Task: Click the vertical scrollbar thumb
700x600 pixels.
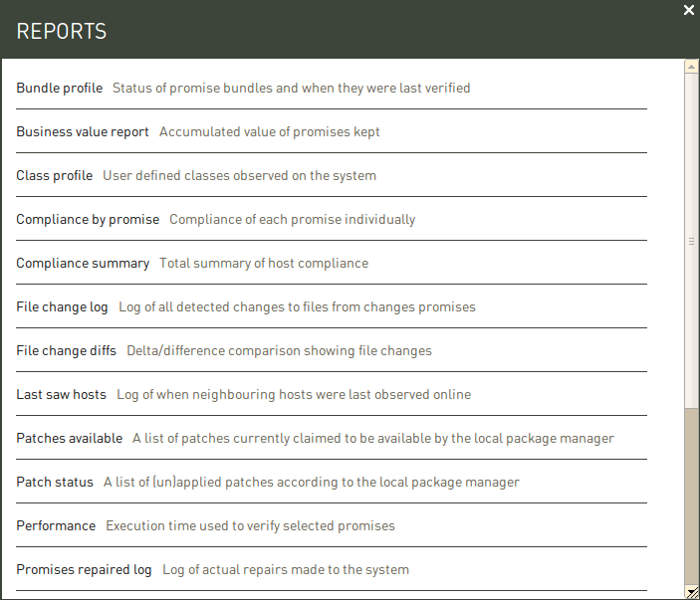Action: (x=691, y=241)
